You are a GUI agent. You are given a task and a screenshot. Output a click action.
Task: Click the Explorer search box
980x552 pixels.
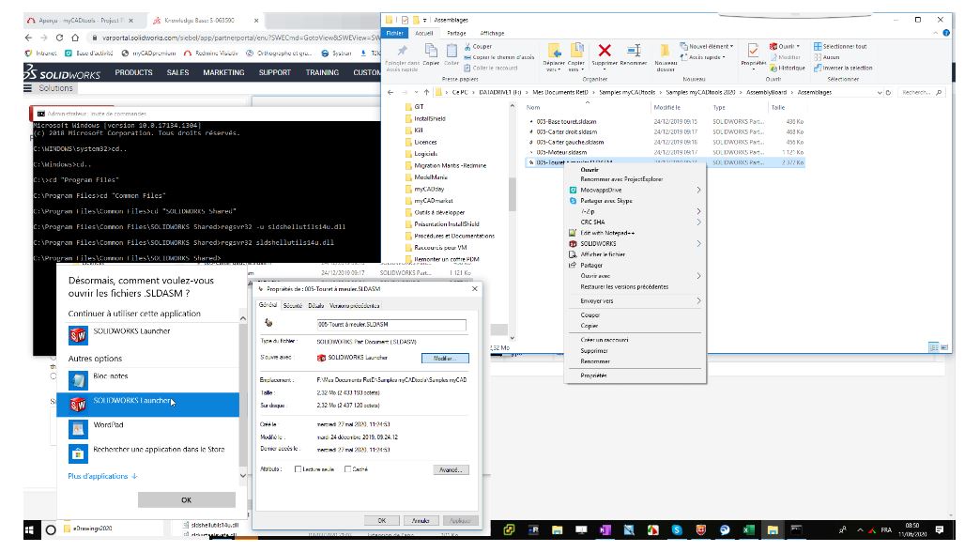click(921, 93)
